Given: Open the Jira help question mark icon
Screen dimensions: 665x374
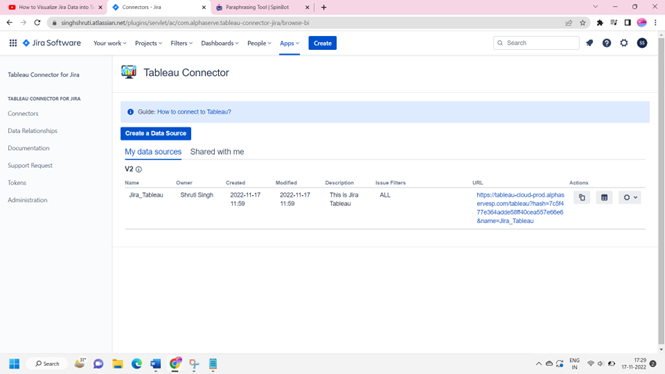Looking at the screenshot, I should pos(607,43).
